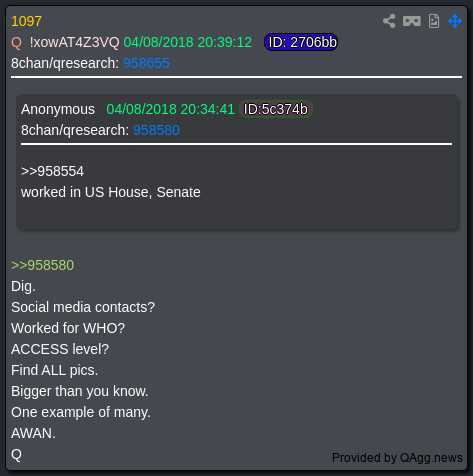Screen dimensions: 473x476
Task: Click the ID: 2706bb badge
Action: click(x=301, y=42)
